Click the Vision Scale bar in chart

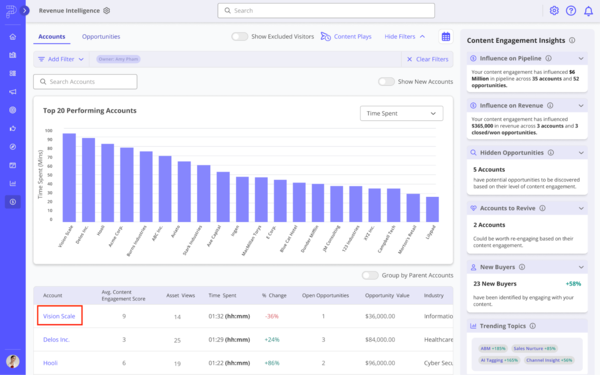pos(69,178)
